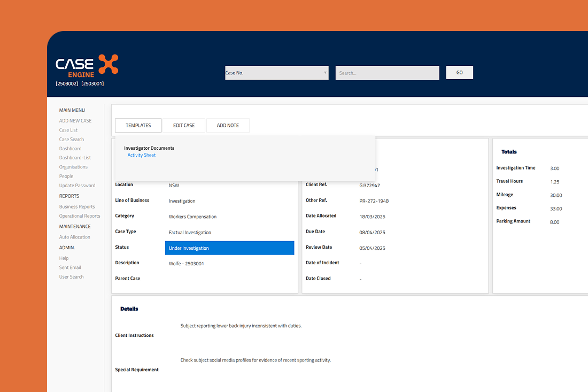Click the EDIT CASE button
The height and width of the screenshot is (392, 588).
(x=184, y=125)
